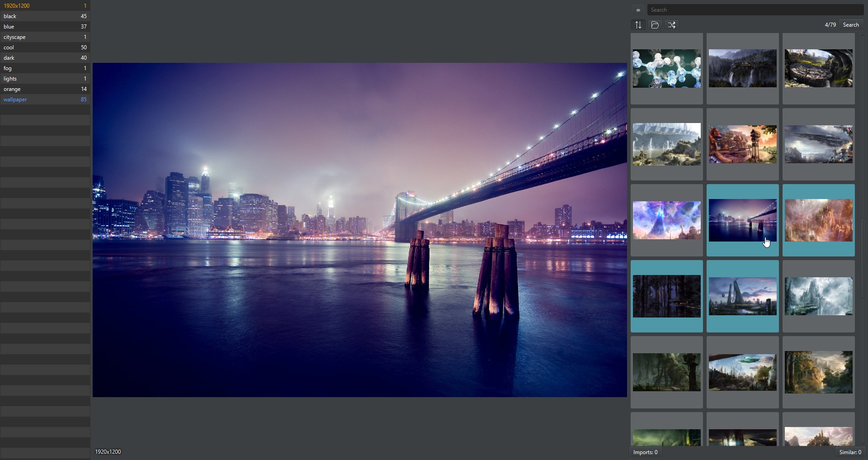This screenshot has height=460, width=868.
Task: Select the Brooklyn Bridge night thumbnail
Action: pyautogui.click(x=743, y=220)
